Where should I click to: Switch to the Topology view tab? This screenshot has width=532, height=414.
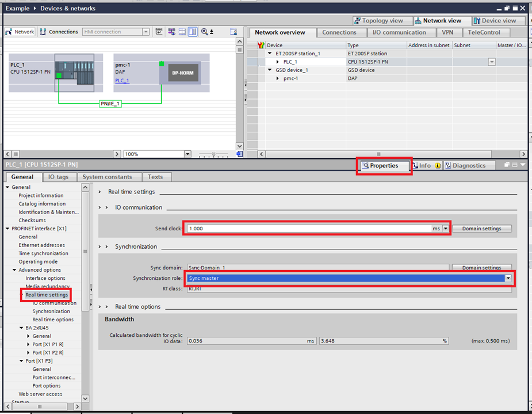pos(382,20)
